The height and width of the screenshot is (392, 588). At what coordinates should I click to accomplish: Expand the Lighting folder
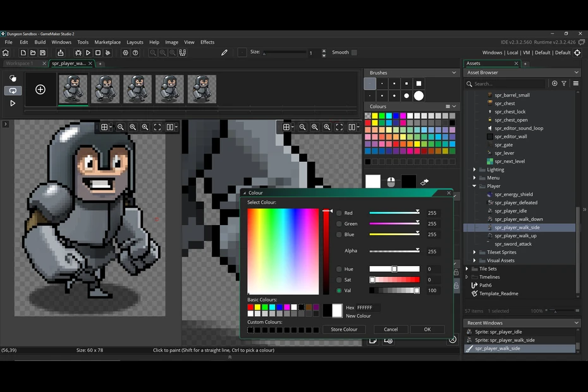474,169
